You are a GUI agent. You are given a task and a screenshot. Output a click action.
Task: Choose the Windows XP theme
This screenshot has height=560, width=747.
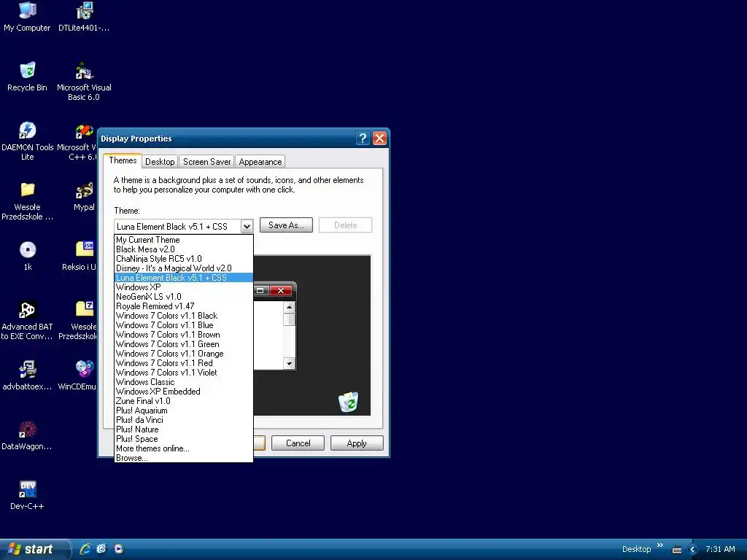click(x=184, y=287)
